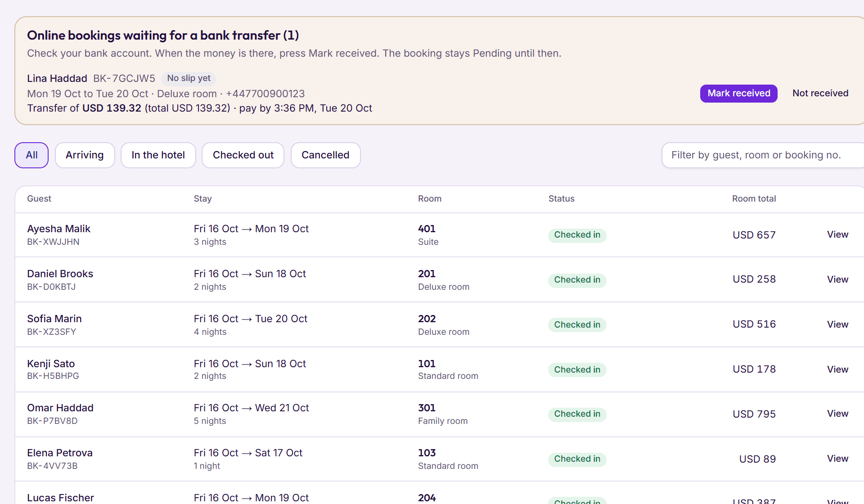Viewport: 864px width, 504px height.
Task: Click the Status column header
Action: tap(561, 198)
